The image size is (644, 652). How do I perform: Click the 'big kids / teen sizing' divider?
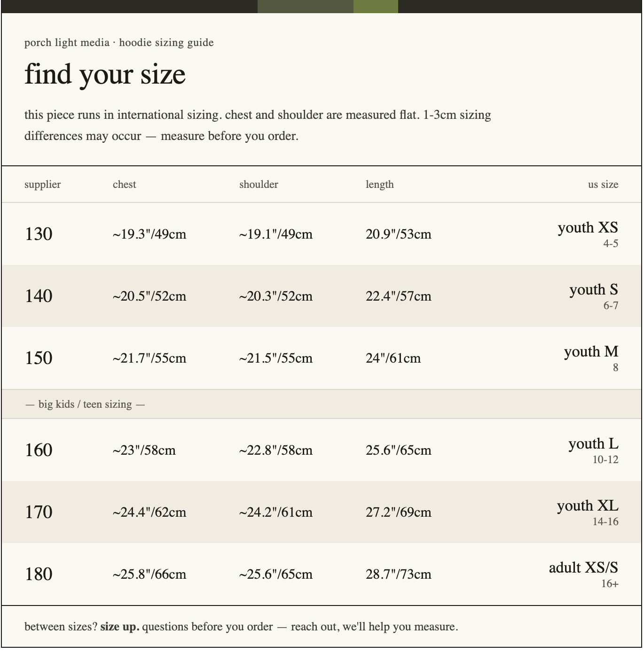[x=322, y=404]
